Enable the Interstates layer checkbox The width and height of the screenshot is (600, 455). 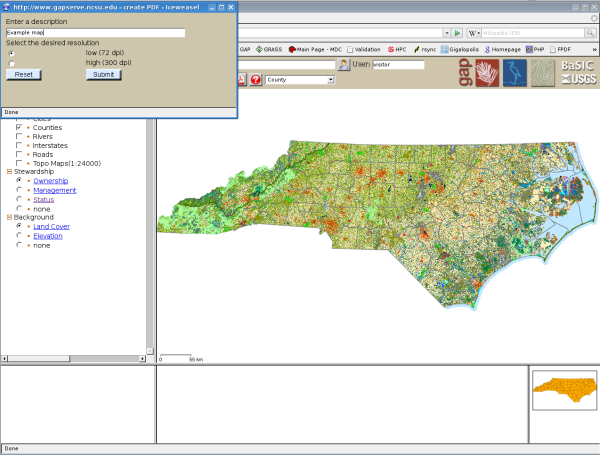(x=19, y=145)
